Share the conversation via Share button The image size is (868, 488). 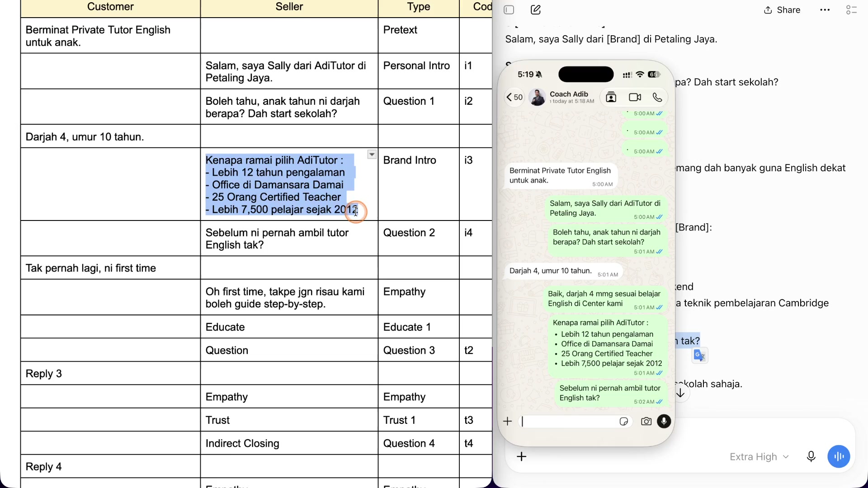click(x=782, y=10)
